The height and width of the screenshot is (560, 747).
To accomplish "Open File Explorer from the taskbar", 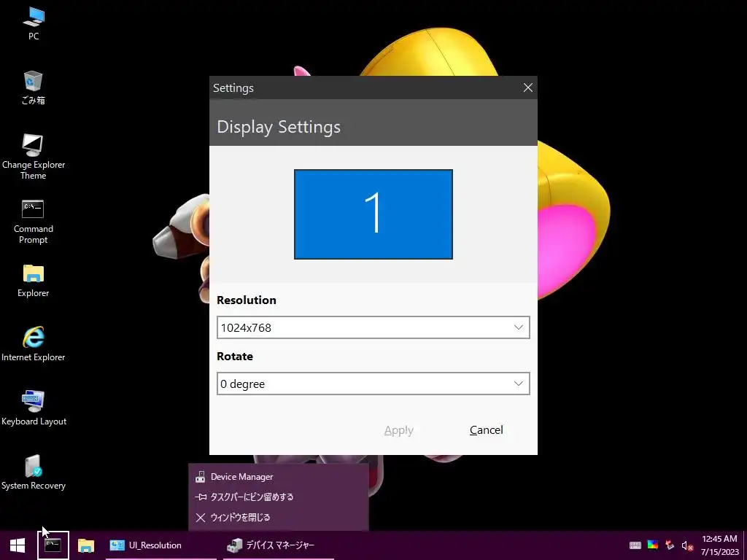I will point(86,545).
